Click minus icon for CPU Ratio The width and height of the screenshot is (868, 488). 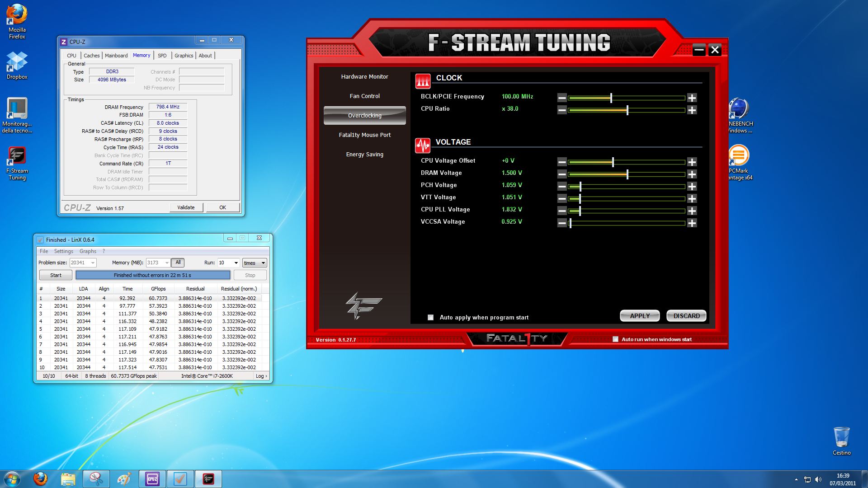562,110
